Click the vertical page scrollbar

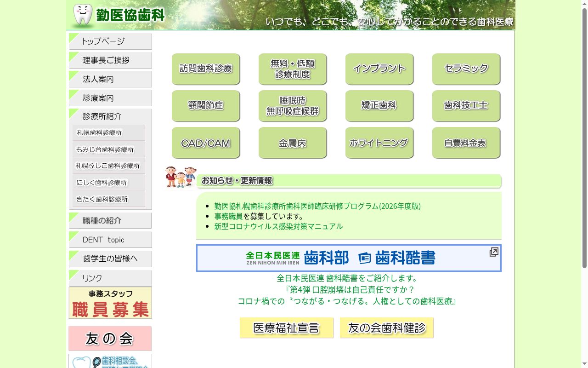click(584, 138)
